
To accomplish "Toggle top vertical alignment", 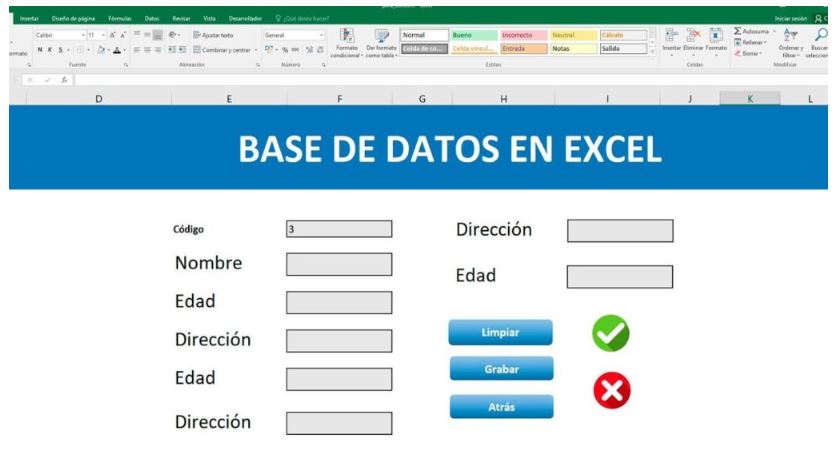I will pyautogui.click(x=137, y=35).
